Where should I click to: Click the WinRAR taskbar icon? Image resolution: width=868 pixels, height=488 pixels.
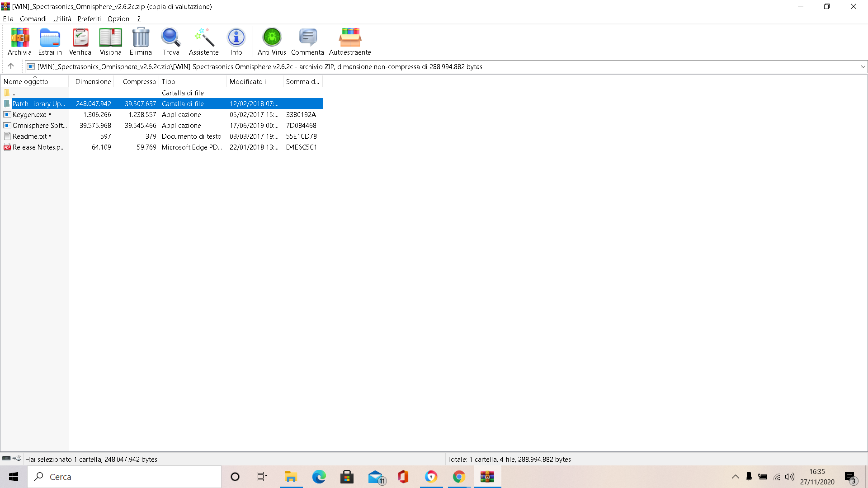click(x=487, y=477)
